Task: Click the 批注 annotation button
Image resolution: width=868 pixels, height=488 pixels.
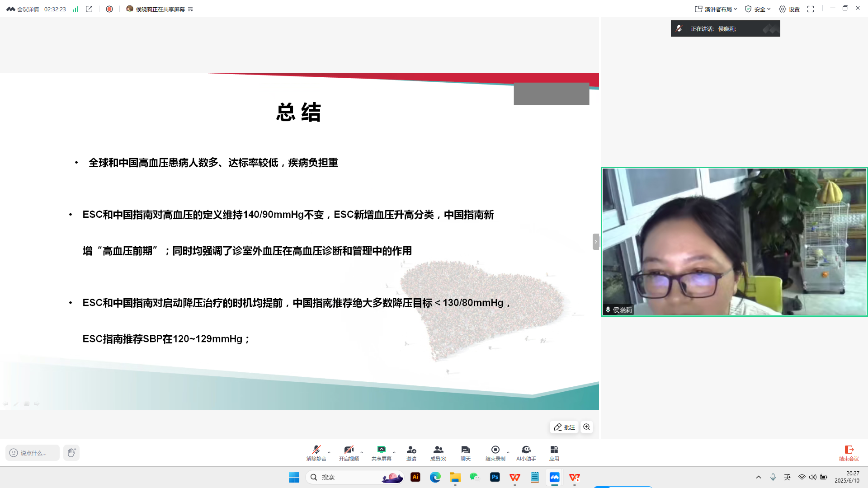Action: (564, 427)
